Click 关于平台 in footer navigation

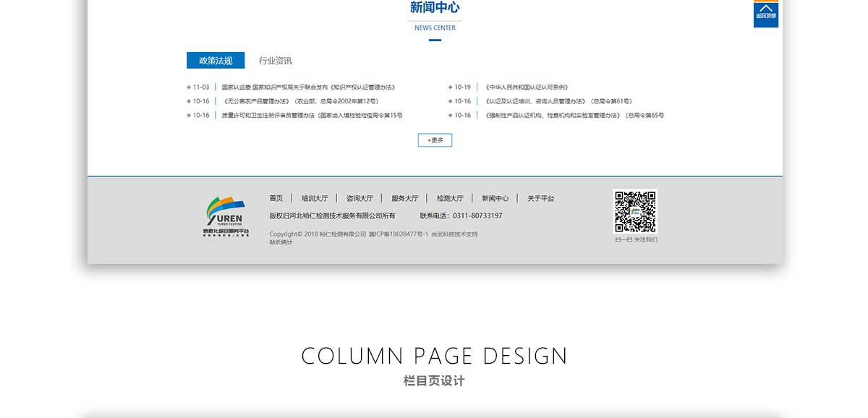(x=540, y=198)
